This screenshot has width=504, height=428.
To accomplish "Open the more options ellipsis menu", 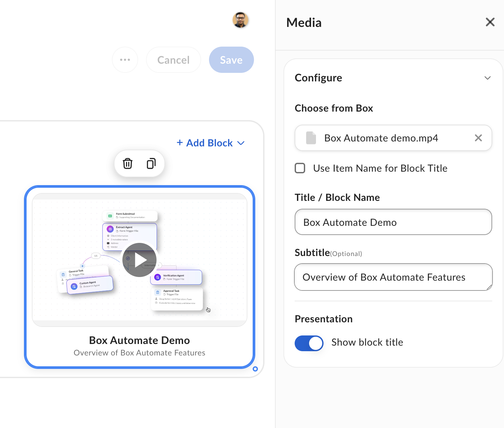I will coord(125,60).
